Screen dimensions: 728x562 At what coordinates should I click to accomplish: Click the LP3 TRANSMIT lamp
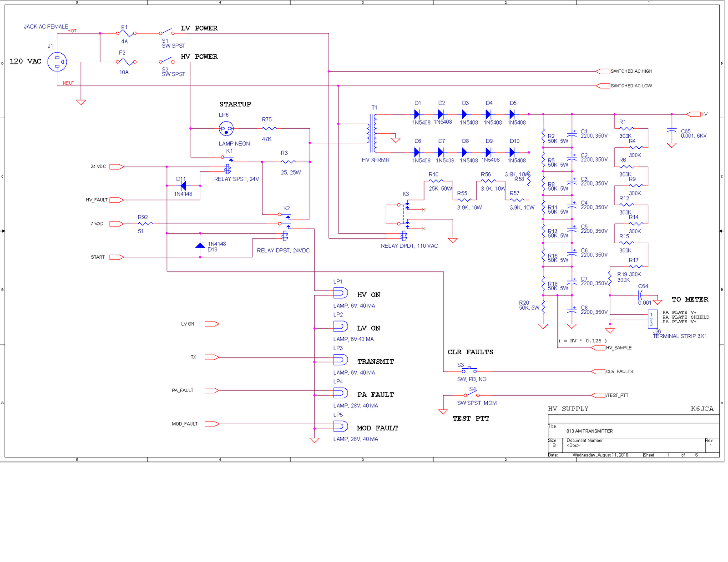click(340, 360)
